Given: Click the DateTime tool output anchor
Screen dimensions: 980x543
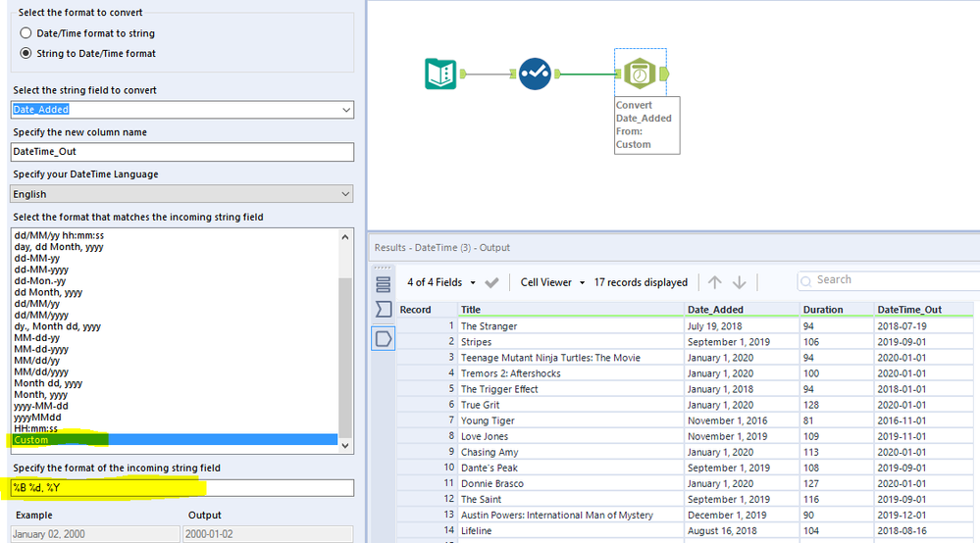Looking at the screenshot, I should pyautogui.click(x=664, y=74).
